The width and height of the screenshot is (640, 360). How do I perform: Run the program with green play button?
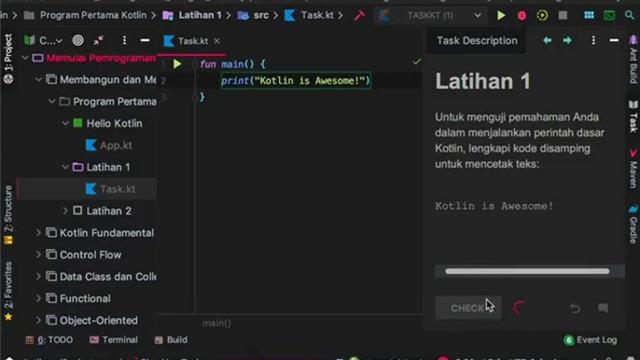pos(501,16)
